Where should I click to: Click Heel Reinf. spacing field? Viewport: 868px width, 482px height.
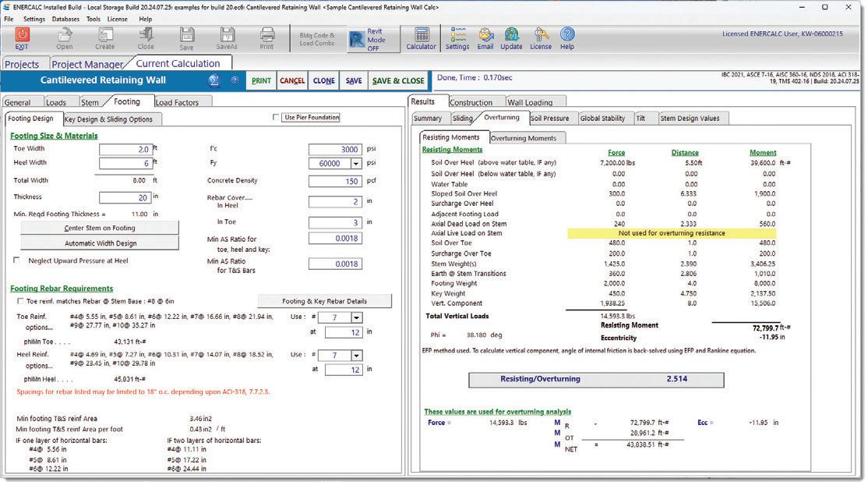(x=343, y=370)
